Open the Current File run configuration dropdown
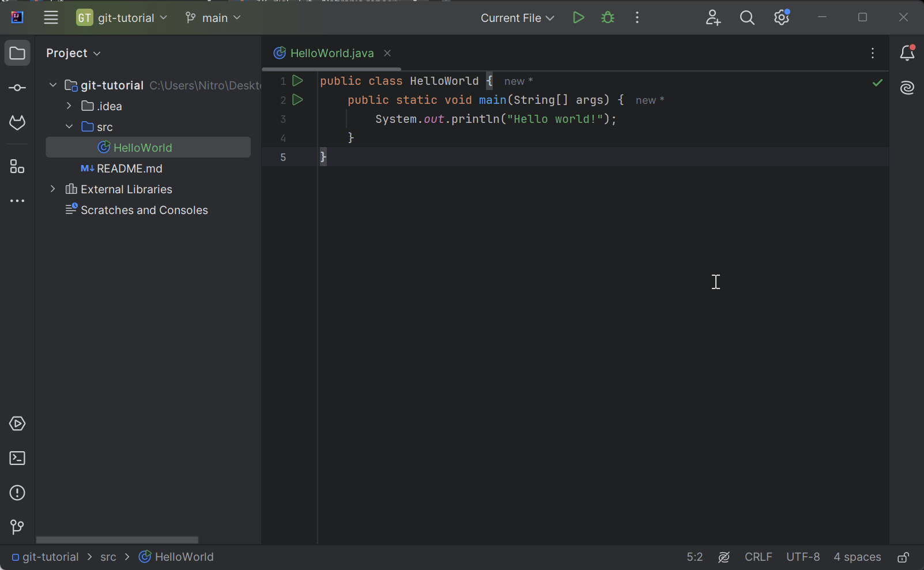Image resolution: width=924 pixels, height=570 pixels. point(516,18)
